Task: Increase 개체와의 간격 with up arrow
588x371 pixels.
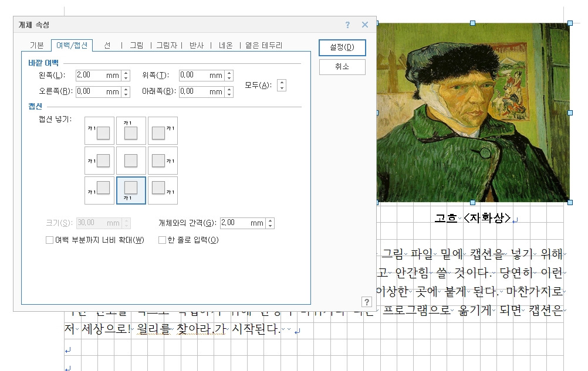Action: (x=271, y=221)
